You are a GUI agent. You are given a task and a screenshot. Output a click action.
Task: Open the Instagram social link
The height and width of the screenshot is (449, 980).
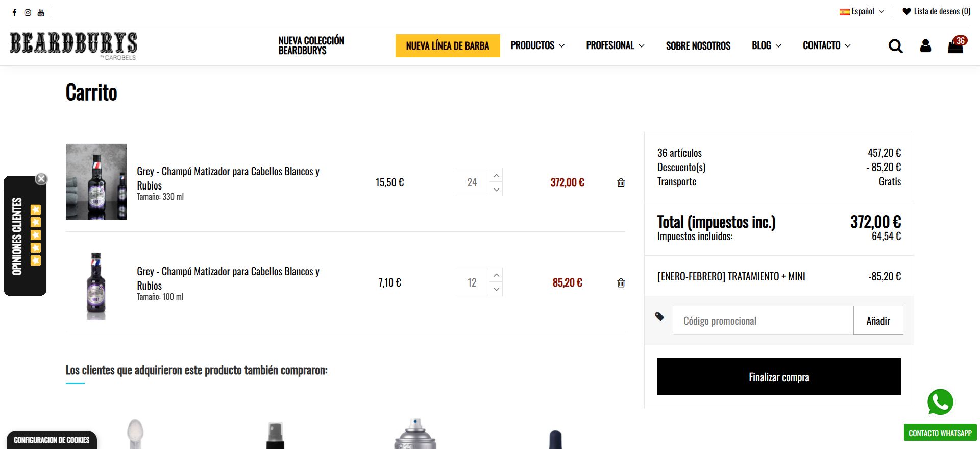28,12
